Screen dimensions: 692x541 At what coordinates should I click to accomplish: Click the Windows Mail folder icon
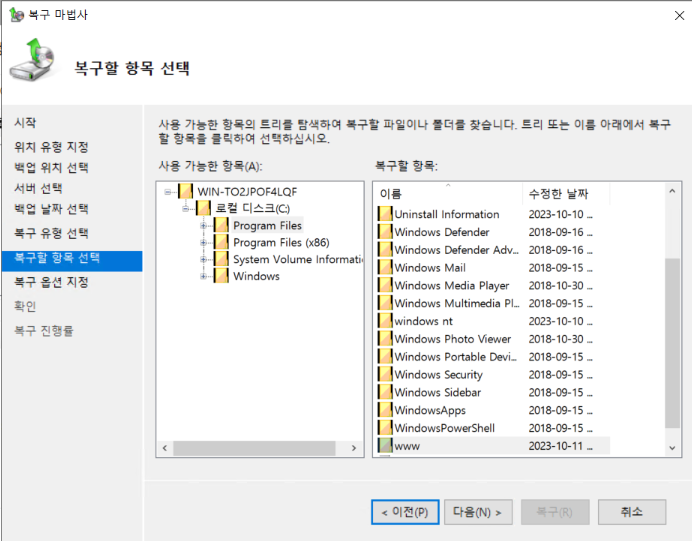[385, 268]
